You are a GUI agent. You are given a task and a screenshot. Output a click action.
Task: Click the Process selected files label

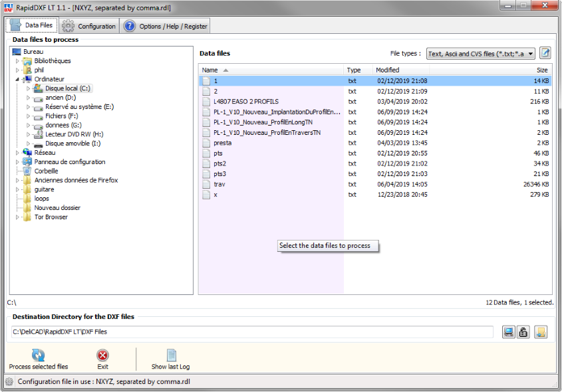coord(39,367)
